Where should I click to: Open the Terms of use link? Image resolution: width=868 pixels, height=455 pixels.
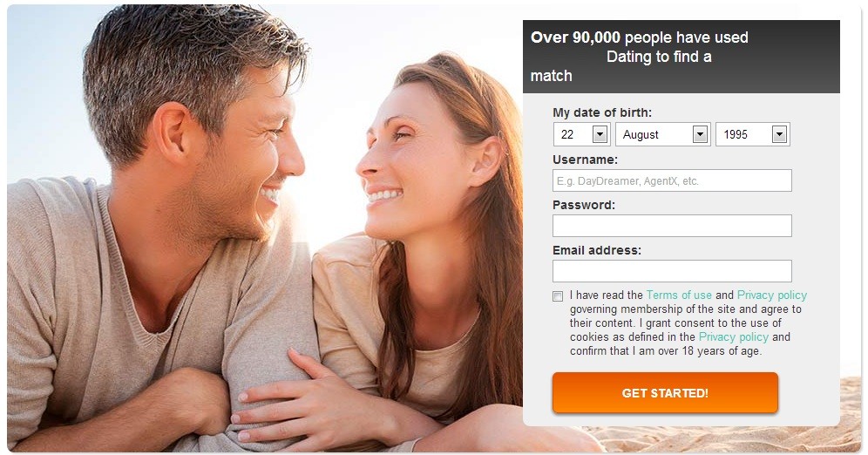pos(679,295)
